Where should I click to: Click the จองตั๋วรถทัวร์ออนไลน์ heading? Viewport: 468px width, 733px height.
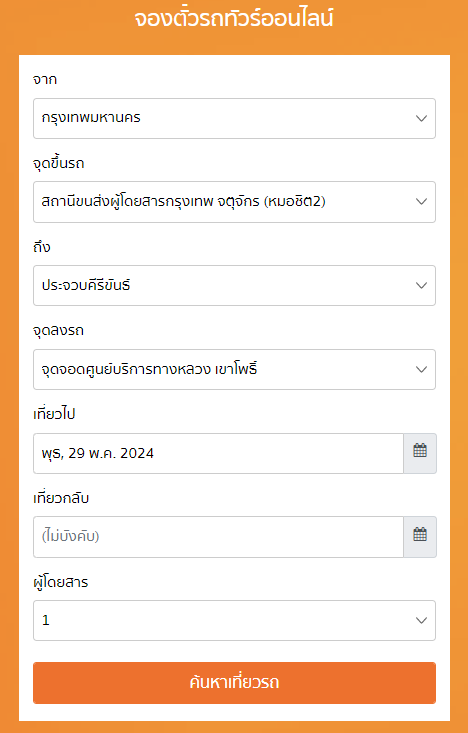[234, 19]
